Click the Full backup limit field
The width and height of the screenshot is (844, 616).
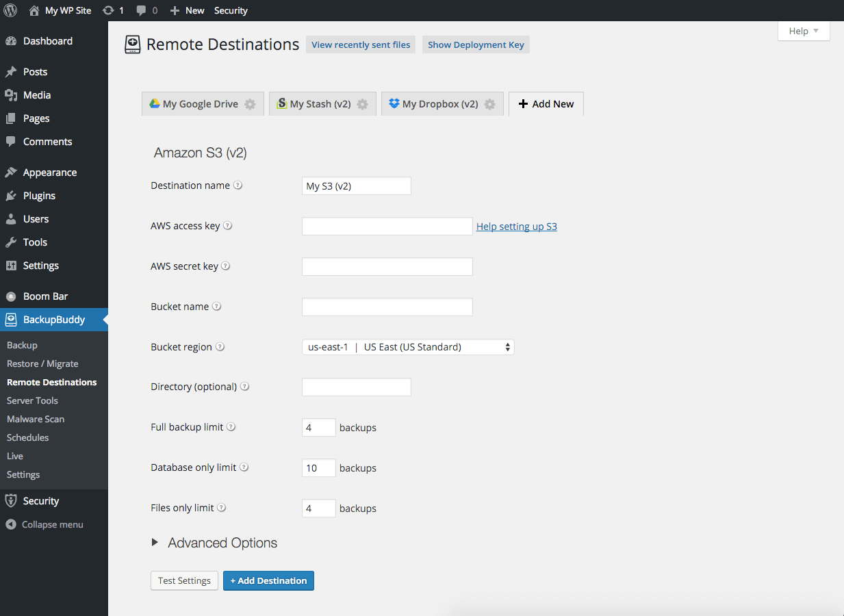319,428
